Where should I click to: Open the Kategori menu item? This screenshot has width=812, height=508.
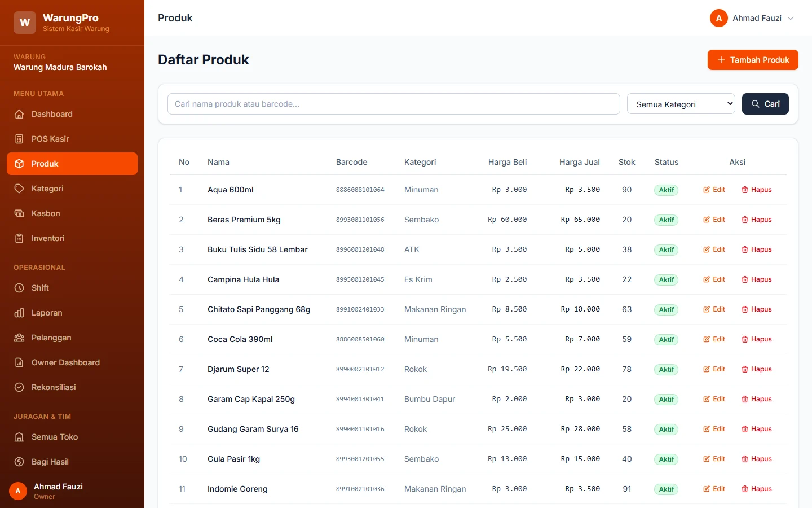(72, 189)
